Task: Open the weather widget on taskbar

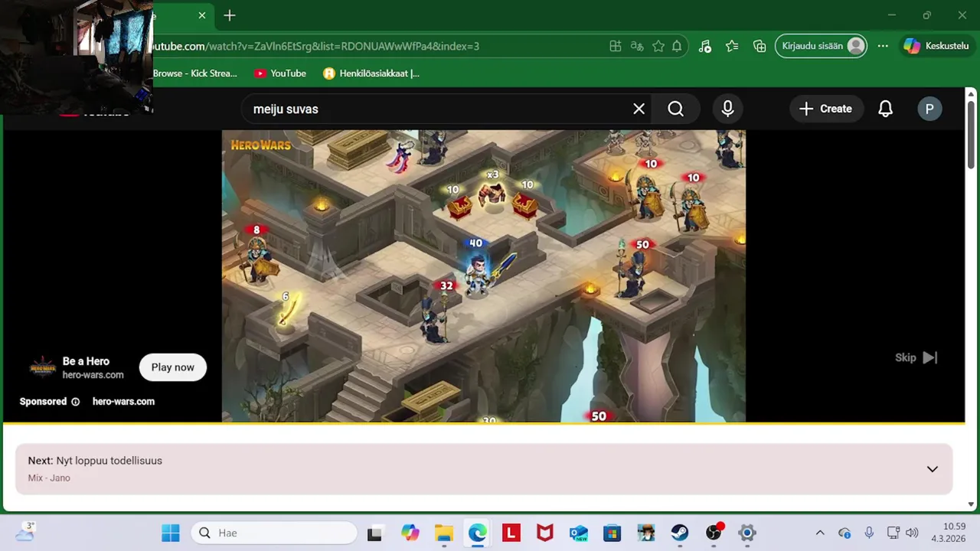Action: [x=25, y=532]
